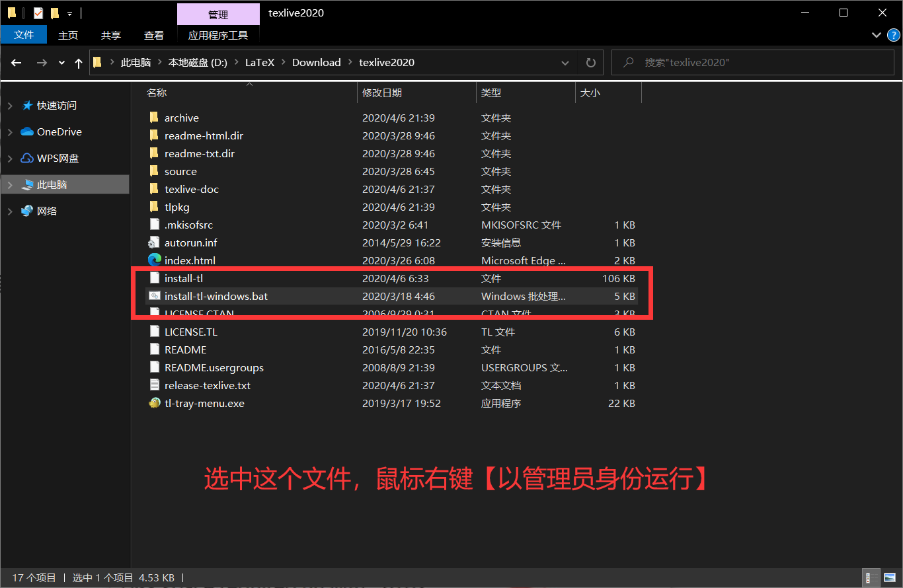Go up one folder level
The image size is (903, 588).
point(79,63)
